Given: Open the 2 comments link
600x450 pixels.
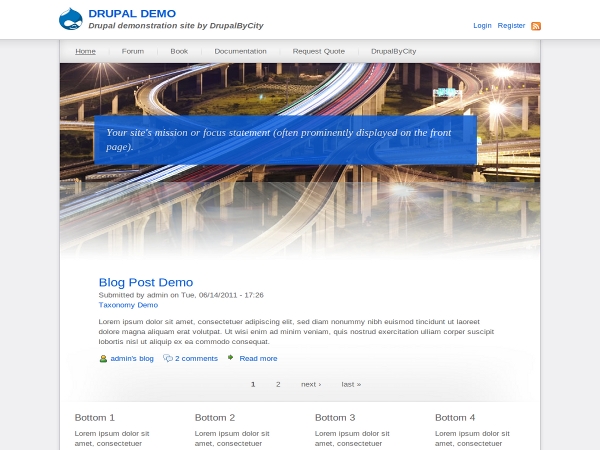Looking at the screenshot, I should pos(196,358).
